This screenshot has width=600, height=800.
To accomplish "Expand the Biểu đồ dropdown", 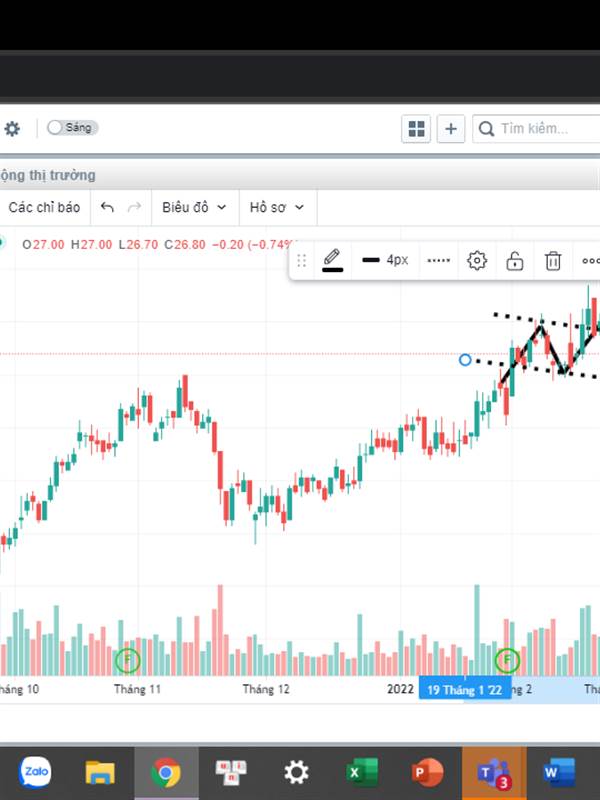I will [194, 207].
